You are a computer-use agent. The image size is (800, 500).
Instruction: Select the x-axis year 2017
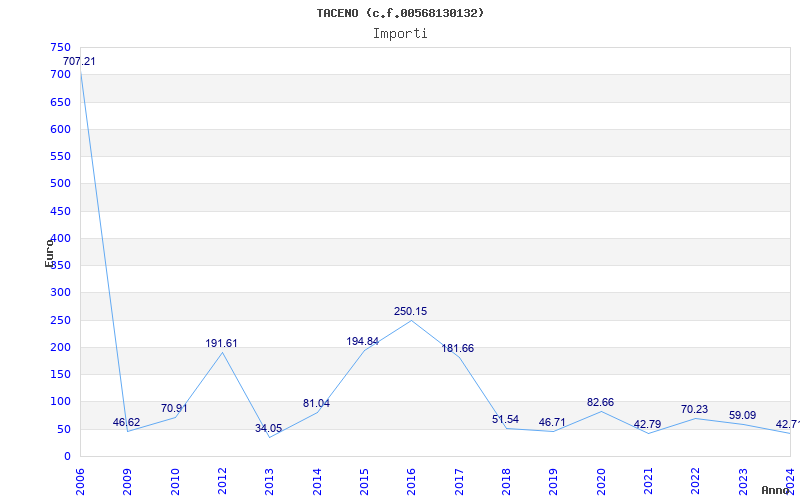pos(459,481)
